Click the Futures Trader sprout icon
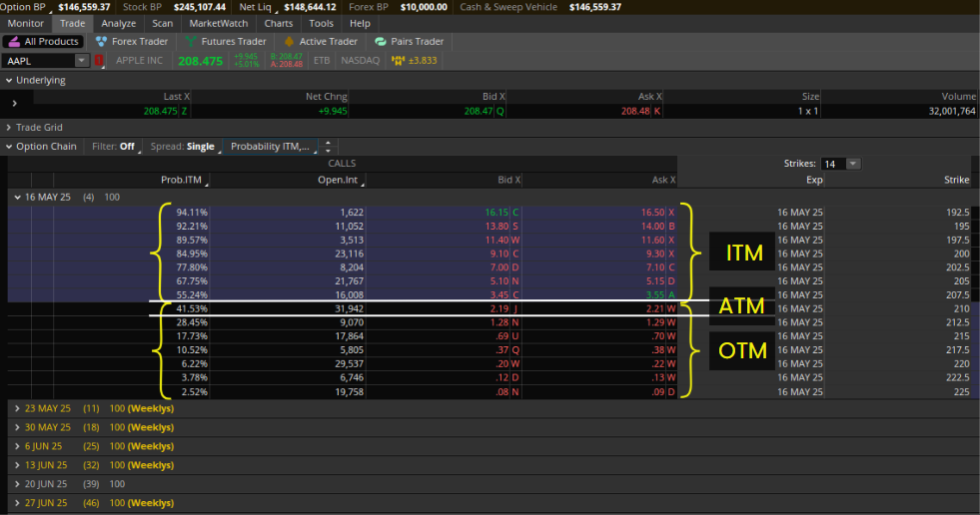 [x=191, y=41]
